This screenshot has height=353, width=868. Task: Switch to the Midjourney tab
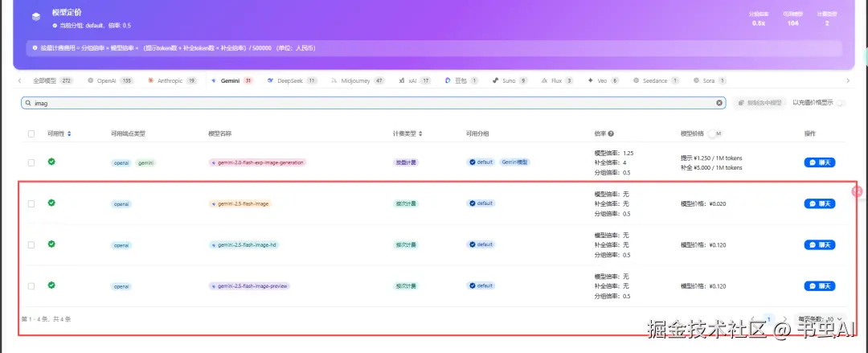point(358,80)
